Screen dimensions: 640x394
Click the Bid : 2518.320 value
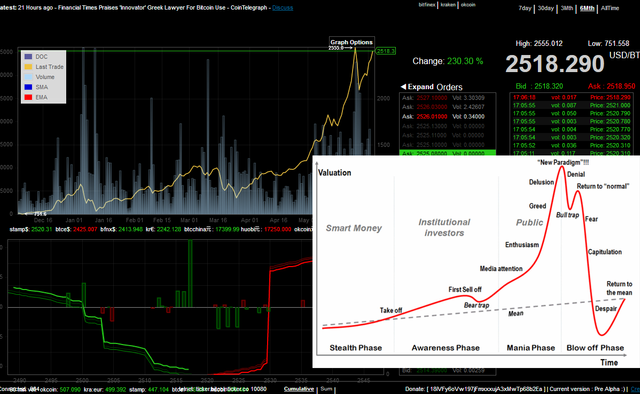(539, 86)
